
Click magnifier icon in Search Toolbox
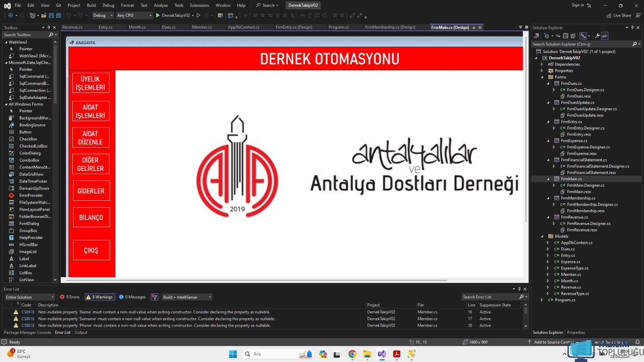(51, 35)
